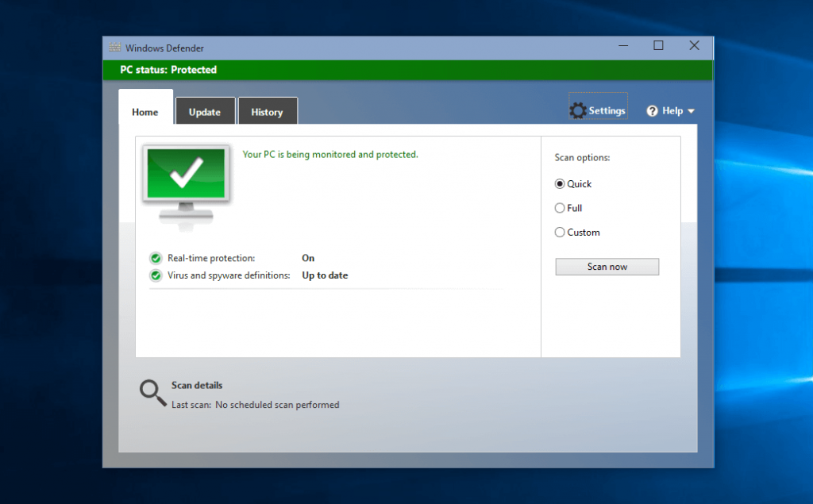This screenshot has width=813, height=504.
Task: Click the Real-time protection green check icon
Action: tap(156, 258)
